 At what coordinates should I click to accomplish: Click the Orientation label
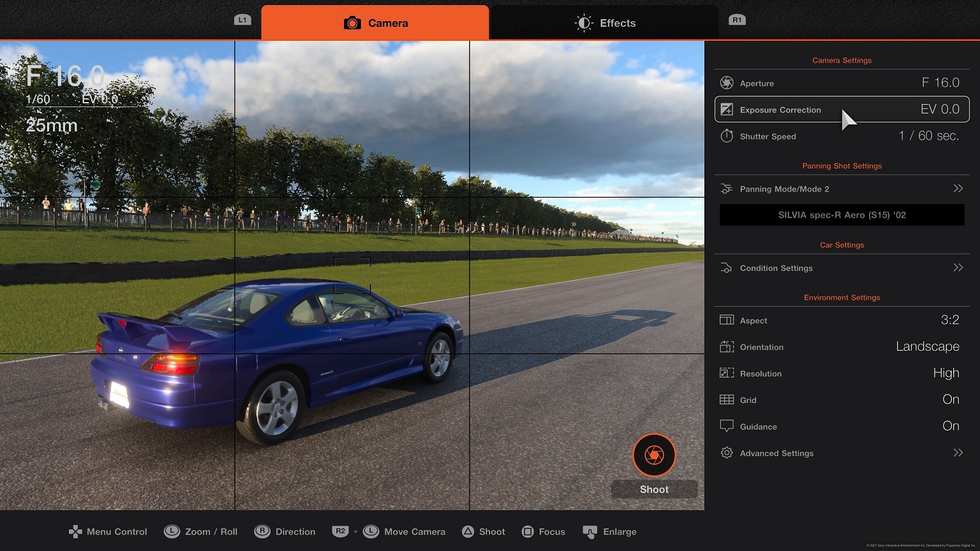point(762,348)
